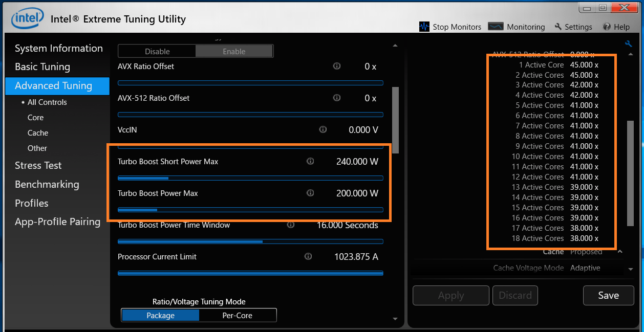The width and height of the screenshot is (644, 332).
Task: Click the Intel logo icon
Action: click(x=29, y=19)
